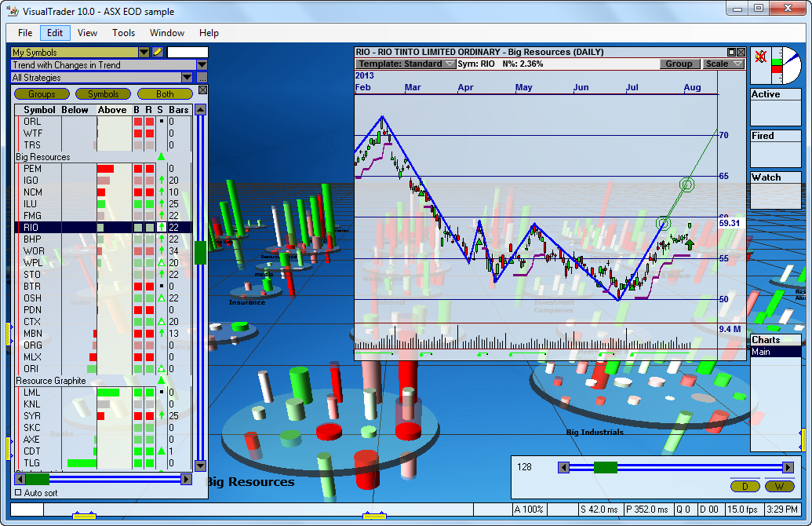Click the signal triangle in the CTX row
This screenshot has height=526, width=812.
click(162, 322)
